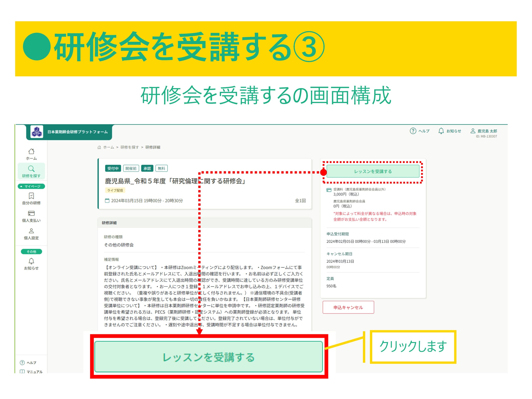Click the キャンセル期日 label
This screenshot has height=399, width=532.
click(339, 254)
